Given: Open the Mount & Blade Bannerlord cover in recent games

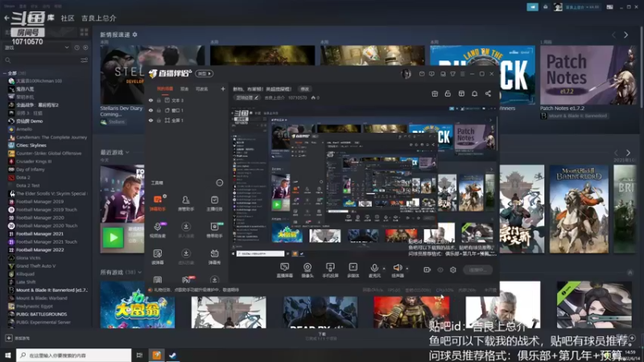Looking at the screenshot, I should click(x=579, y=209).
